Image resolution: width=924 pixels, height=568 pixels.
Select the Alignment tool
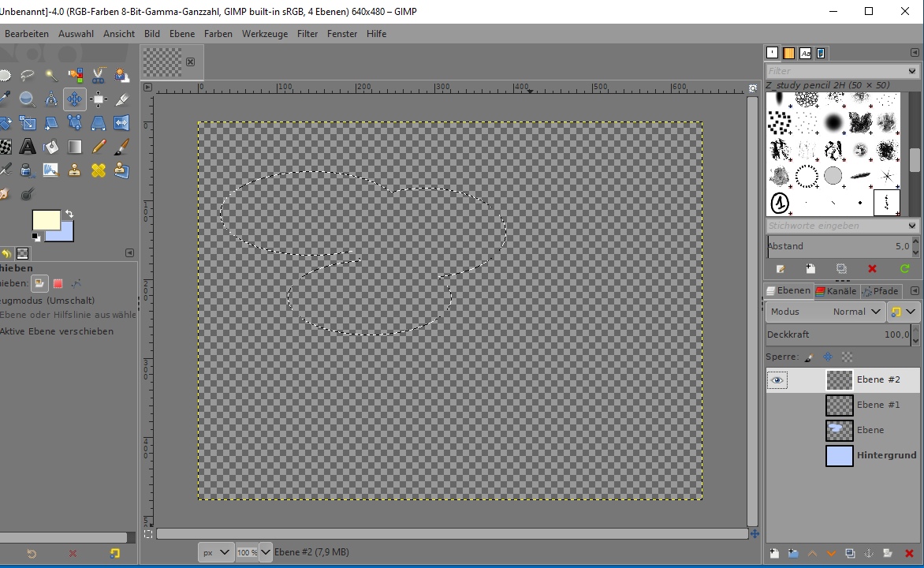coord(99,99)
